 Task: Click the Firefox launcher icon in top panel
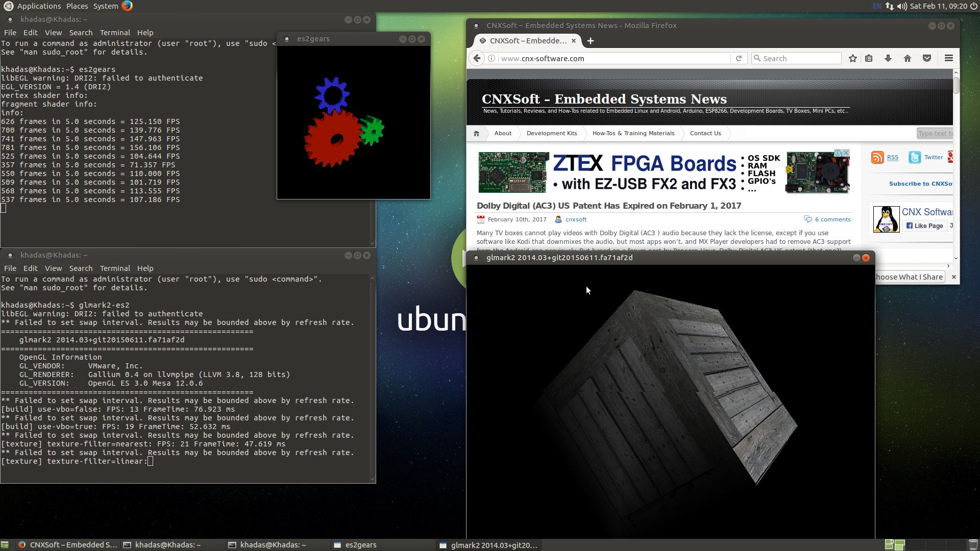(x=127, y=6)
